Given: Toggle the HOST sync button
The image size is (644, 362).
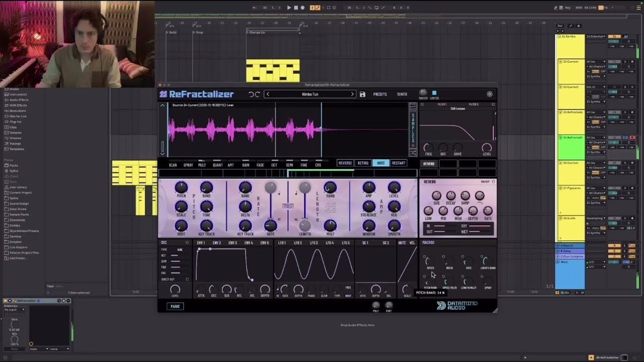Looking at the screenshot, I should tap(381, 163).
